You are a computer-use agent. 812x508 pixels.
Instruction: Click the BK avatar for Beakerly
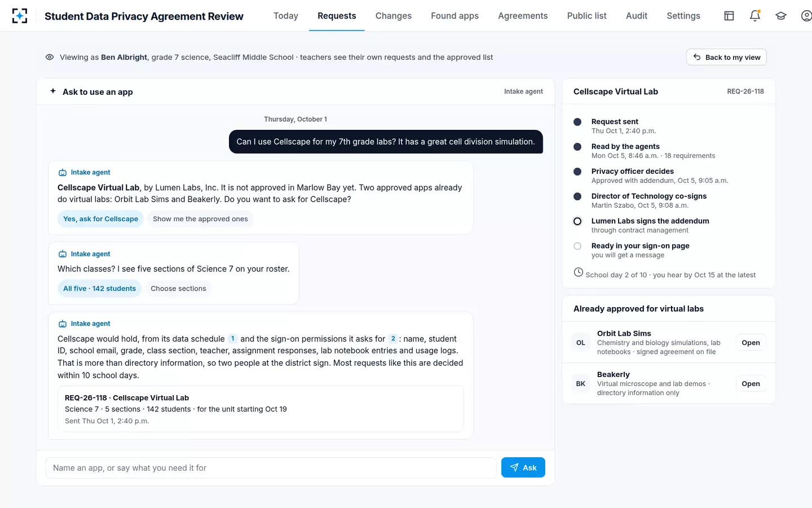(581, 384)
